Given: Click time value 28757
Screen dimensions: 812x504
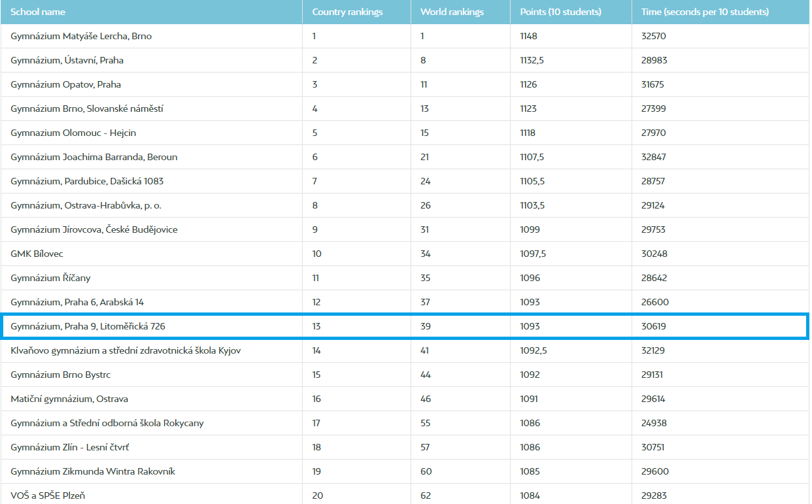Looking at the screenshot, I should [x=653, y=181].
